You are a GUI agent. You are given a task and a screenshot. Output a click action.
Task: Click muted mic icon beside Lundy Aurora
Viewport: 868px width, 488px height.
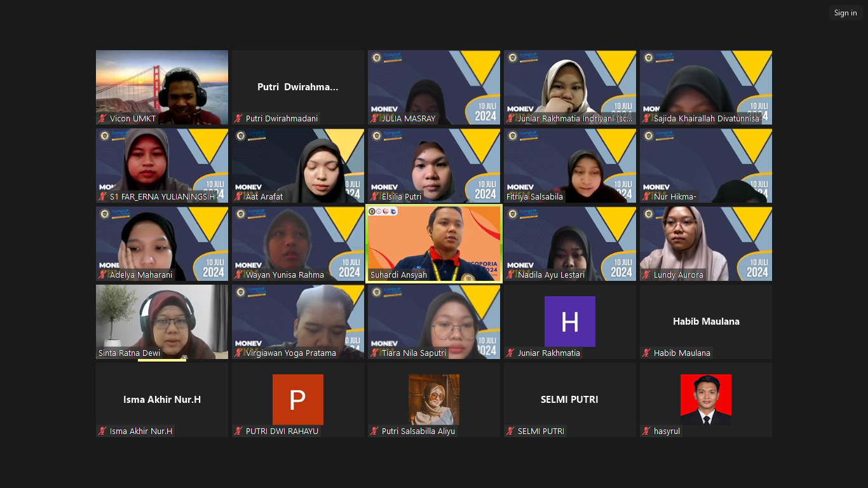(646, 275)
